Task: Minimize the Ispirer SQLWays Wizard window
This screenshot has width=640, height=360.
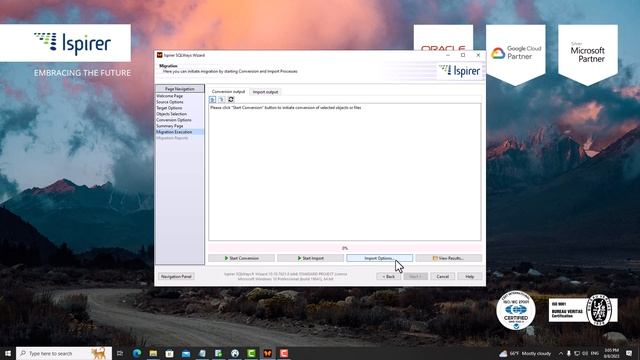Action: (x=448, y=55)
